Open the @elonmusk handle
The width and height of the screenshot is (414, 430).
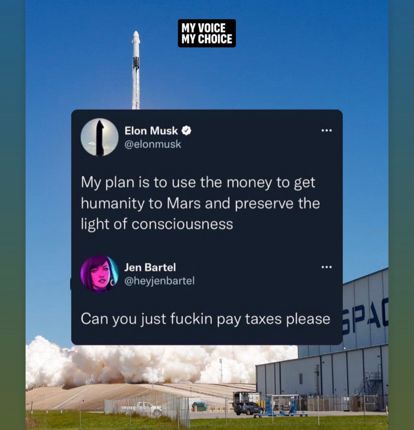point(153,144)
